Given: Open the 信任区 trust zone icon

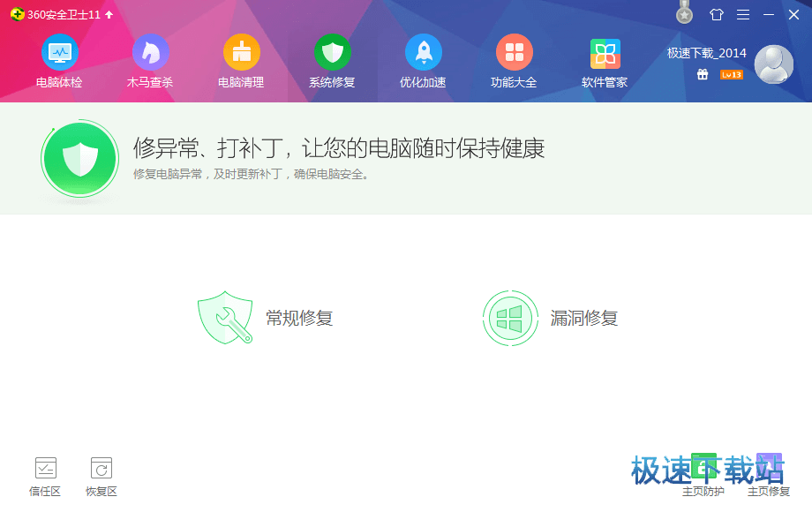Looking at the screenshot, I should click(46, 469).
